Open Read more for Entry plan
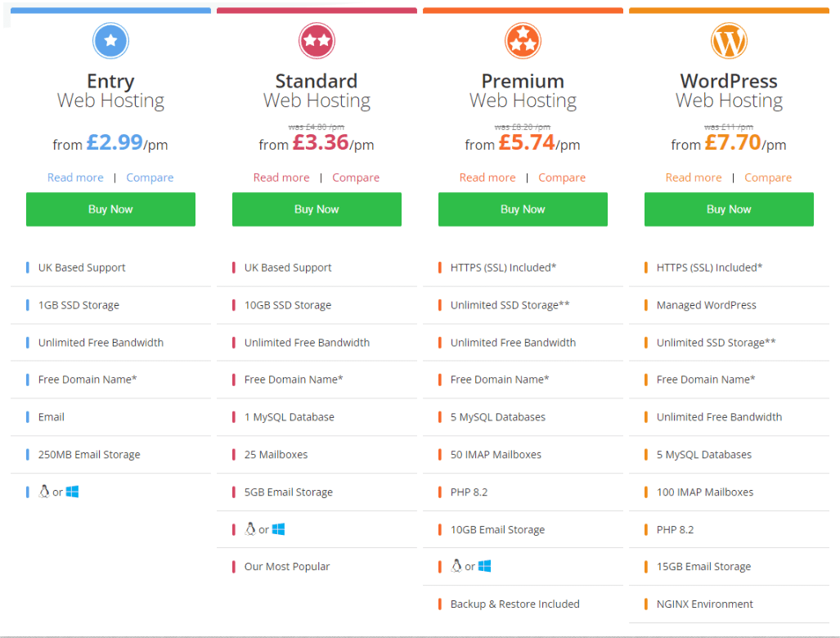The image size is (840, 638). click(75, 177)
